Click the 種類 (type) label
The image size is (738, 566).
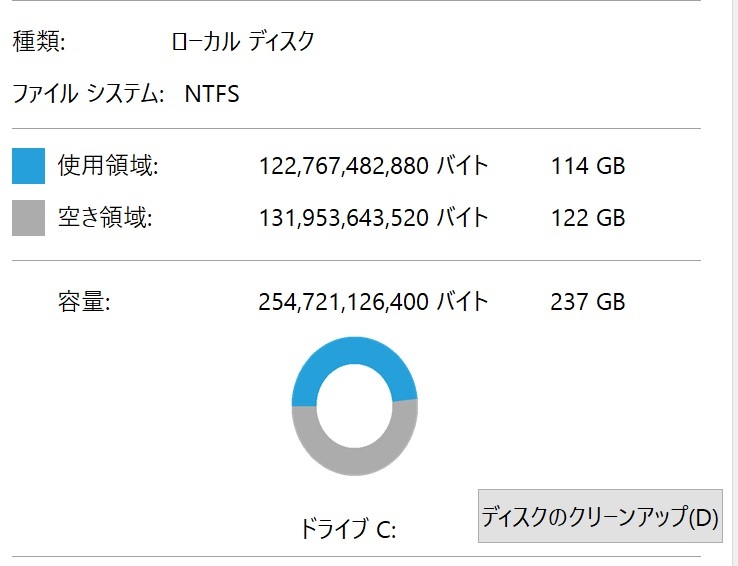point(39,42)
